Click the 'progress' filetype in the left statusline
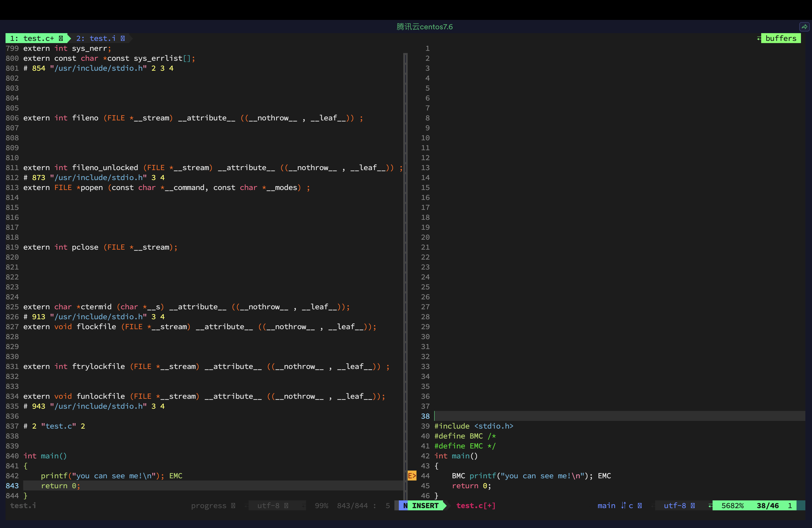This screenshot has width=812, height=528. click(x=209, y=505)
